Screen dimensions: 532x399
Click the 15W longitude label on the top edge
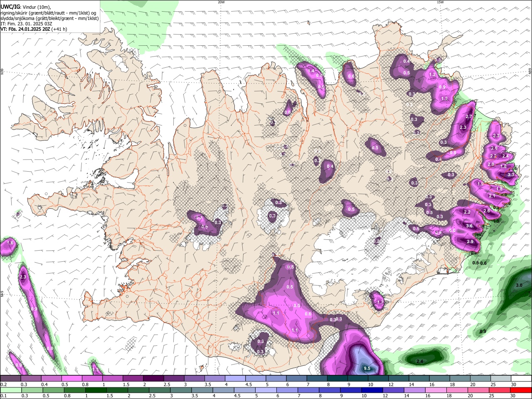[440, 2]
